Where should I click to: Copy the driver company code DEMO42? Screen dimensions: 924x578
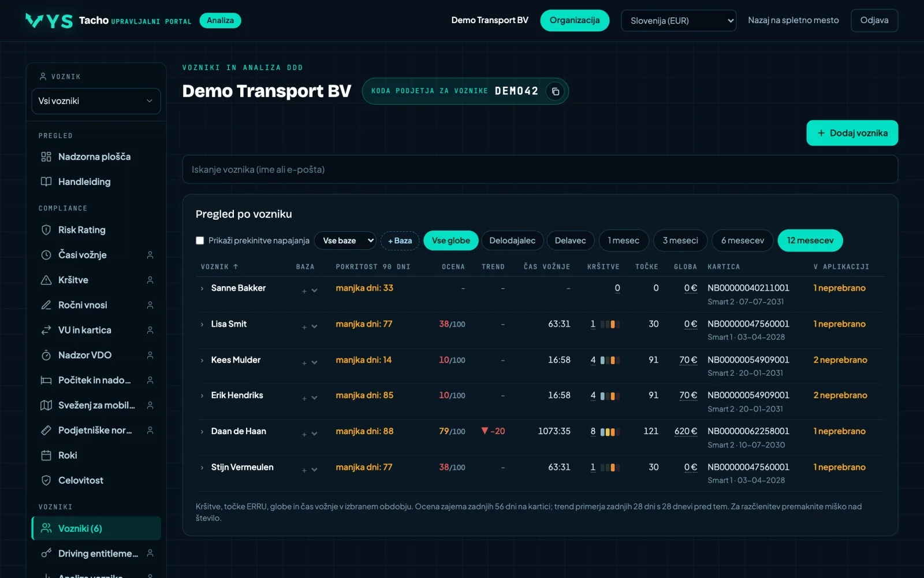[x=555, y=91]
